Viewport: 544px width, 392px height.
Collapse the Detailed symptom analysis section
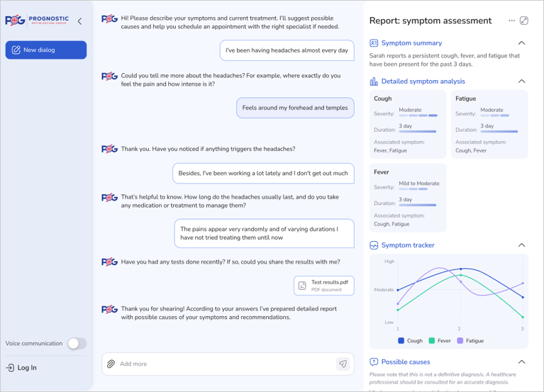[521, 82]
